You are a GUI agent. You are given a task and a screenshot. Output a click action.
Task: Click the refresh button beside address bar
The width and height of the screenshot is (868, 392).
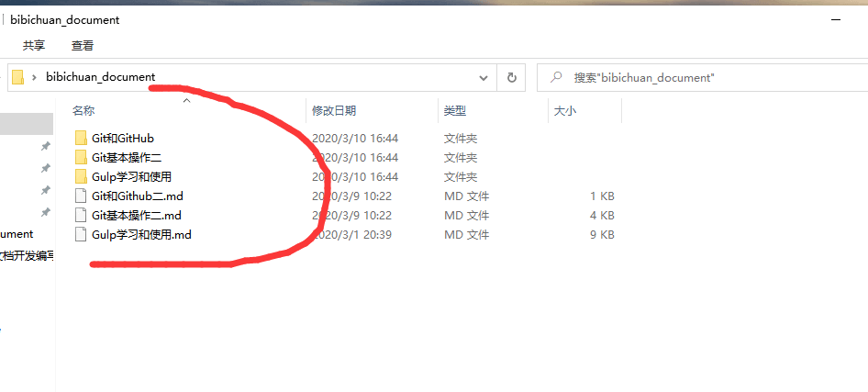[x=512, y=78]
